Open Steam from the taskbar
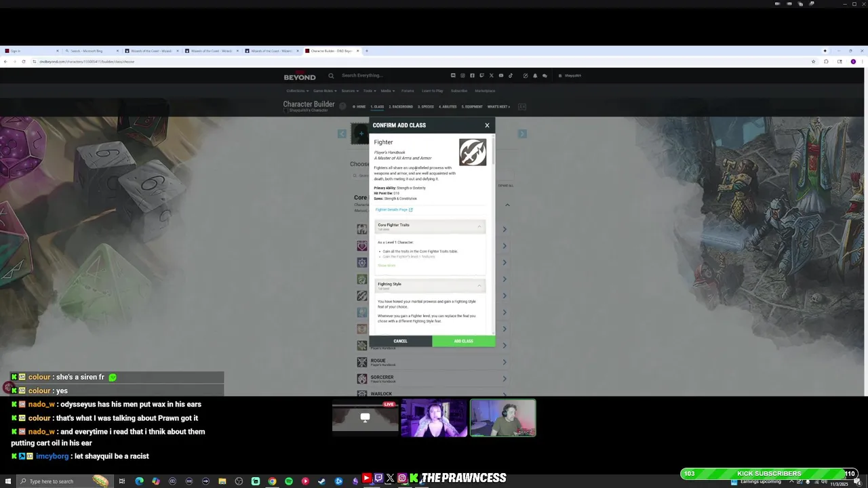 321,481
